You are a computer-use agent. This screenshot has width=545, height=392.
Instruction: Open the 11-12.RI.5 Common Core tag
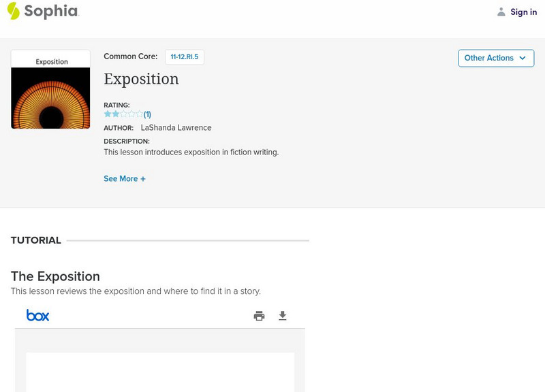click(185, 57)
